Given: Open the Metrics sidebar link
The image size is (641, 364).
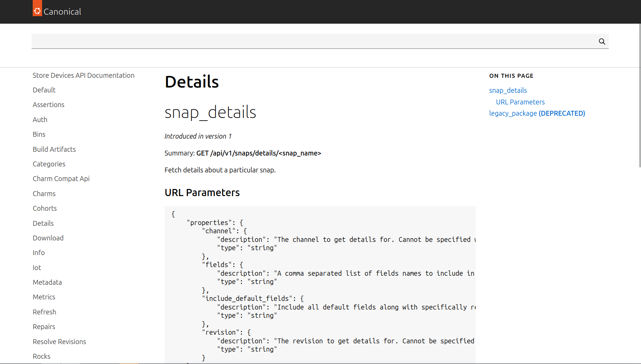Looking at the screenshot, I should (x=44, y=297).
